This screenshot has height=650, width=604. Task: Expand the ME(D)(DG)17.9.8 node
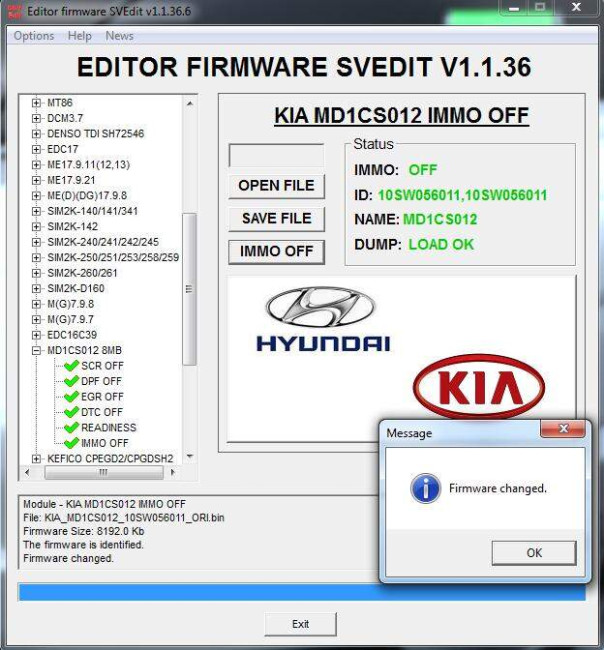(36, 196)
